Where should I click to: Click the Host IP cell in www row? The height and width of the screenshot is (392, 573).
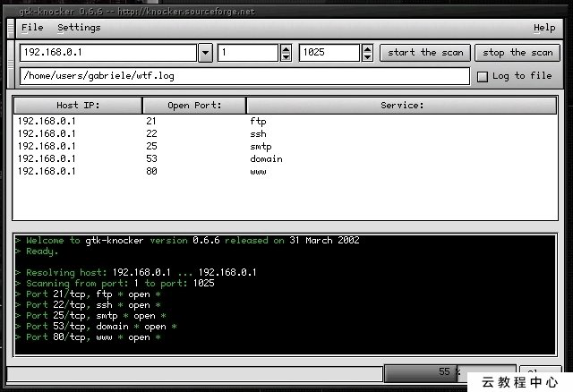click(x=47, y=171)
